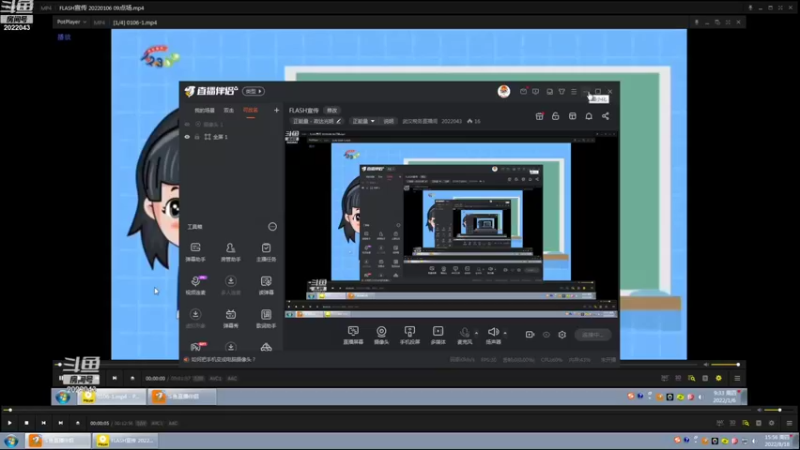
Task: Adjust recorded inner PotPlayer volume slider
Action: pyautogui.click(x=726, y=365)
